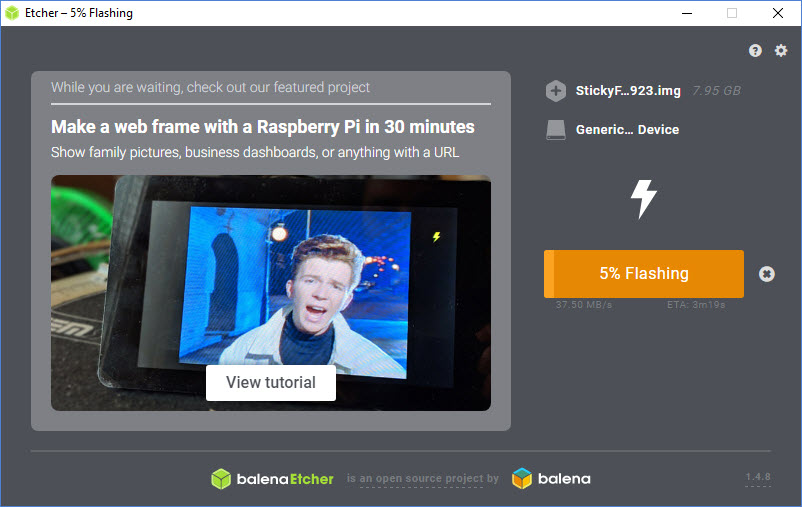Minimize the Etcher window
This screenshot has width=802, height=507.
pyautogui.click(x=687, y=13)
